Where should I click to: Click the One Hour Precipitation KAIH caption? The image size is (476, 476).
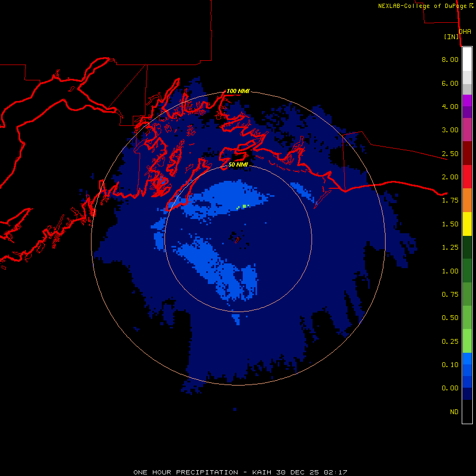point(240,472)
